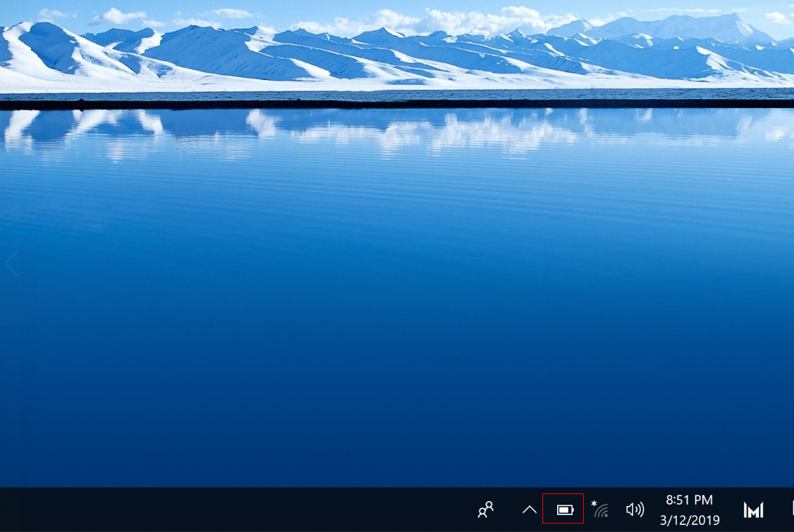The height and width of the screenshot is (532, 794).
Task: Open the battery status icon in tray
Action: coord(564,510)
